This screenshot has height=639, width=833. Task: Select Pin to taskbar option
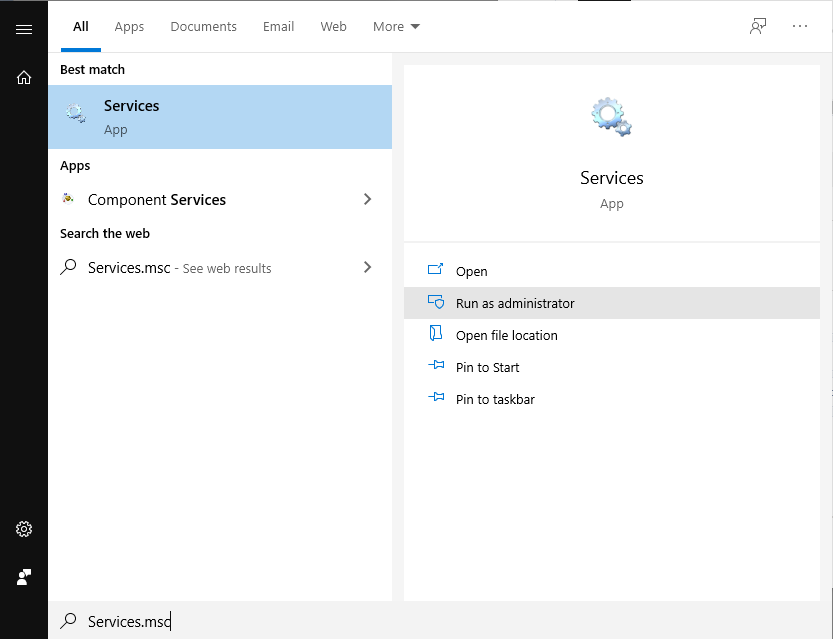click(x=495, y=399)
